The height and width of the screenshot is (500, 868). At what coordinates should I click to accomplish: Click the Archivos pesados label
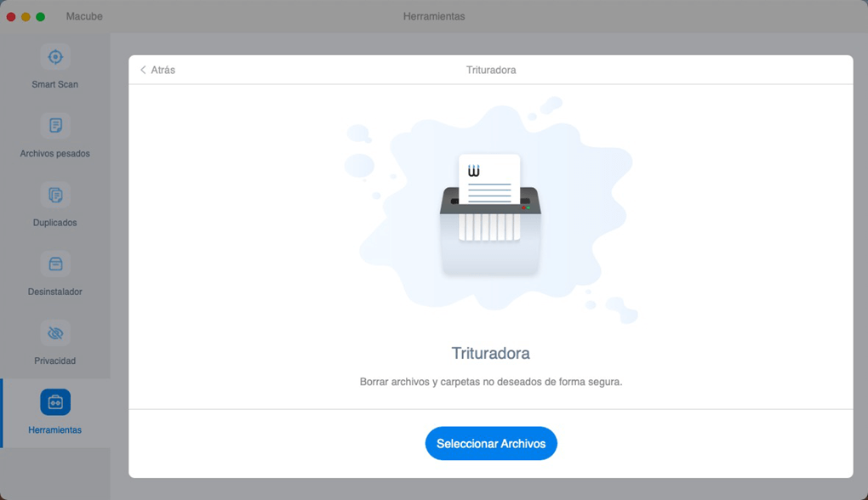tap(54, 153)
